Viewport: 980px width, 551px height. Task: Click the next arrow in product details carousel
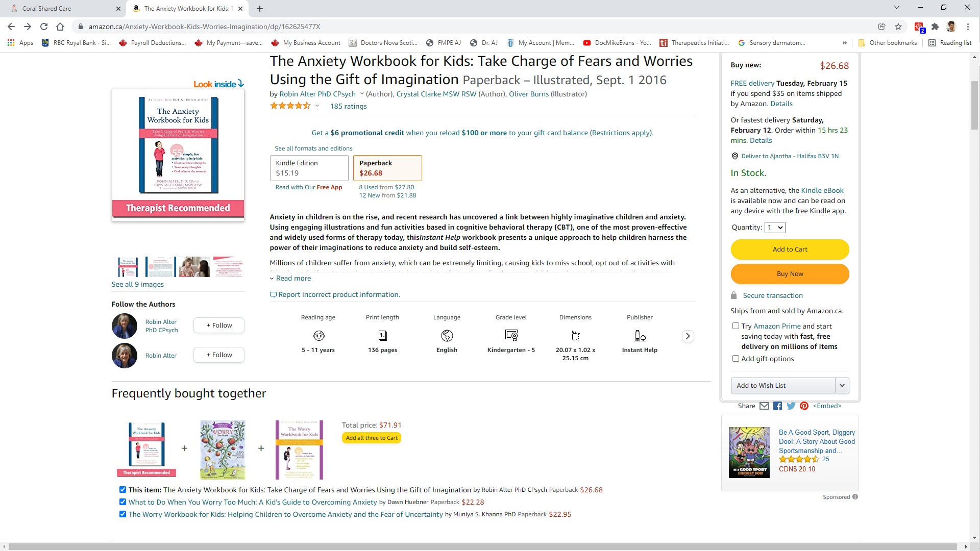click(688, 336)
